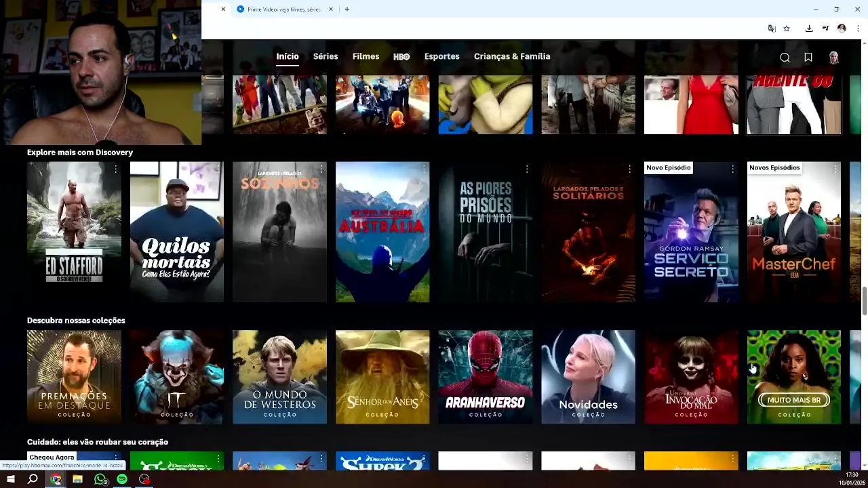Open Windows taskbar search
The image size is (868, 488).
[33, 479]
